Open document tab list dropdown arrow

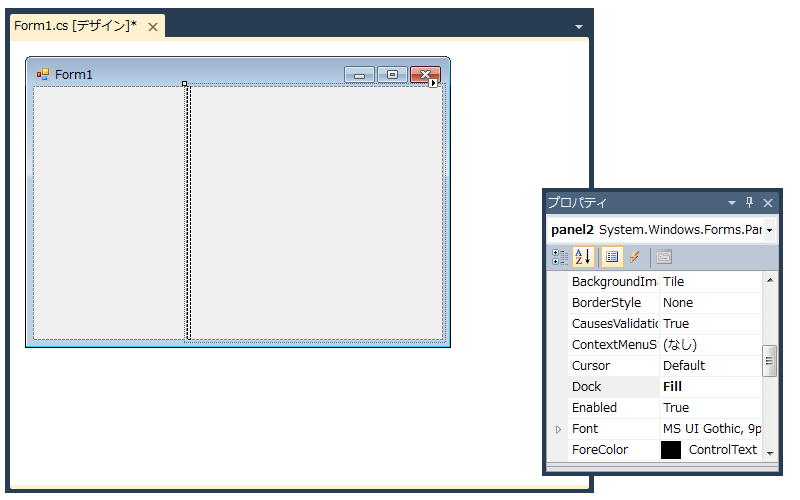(579, 27)
